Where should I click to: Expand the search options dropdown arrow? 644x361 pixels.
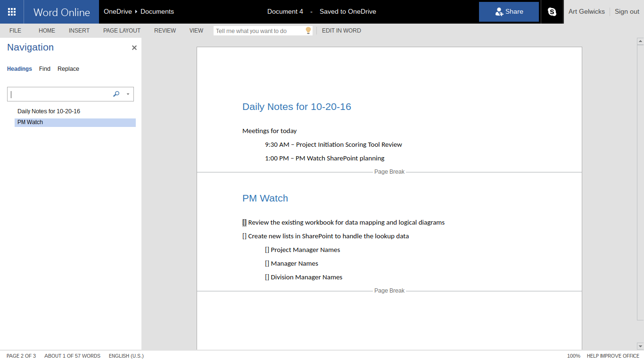(128, 94)
